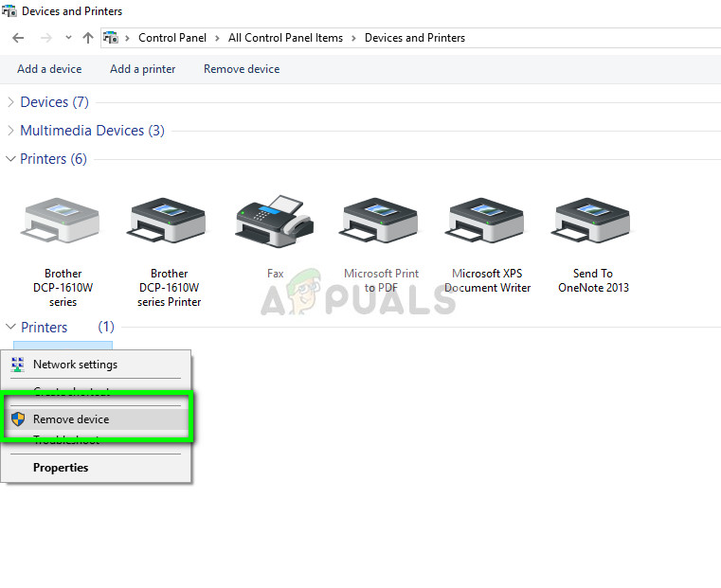Screen dimensions: 721x588
Task: Click the shield icon beside Remove device
Action: [x=18, y=419]
